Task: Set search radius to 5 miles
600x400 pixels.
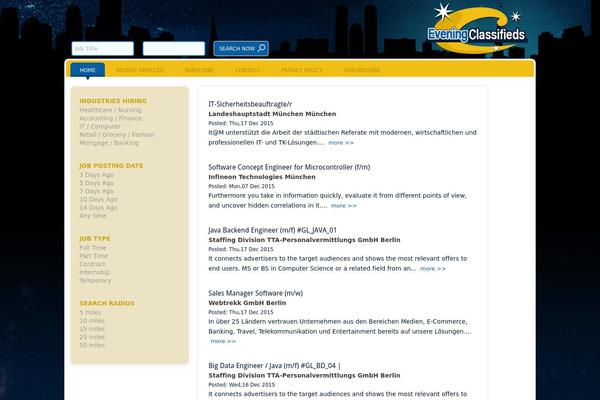Action: (x=90, y=312)
